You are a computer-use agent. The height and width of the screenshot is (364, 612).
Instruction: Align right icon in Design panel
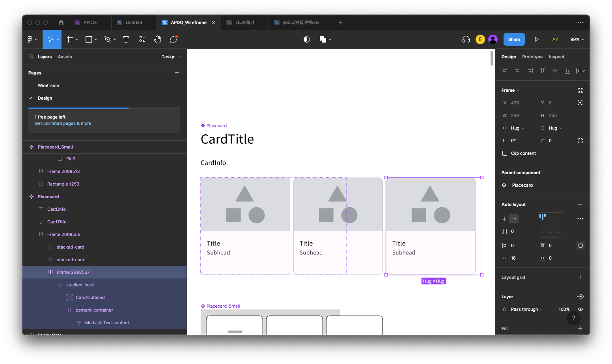[530, 71]
